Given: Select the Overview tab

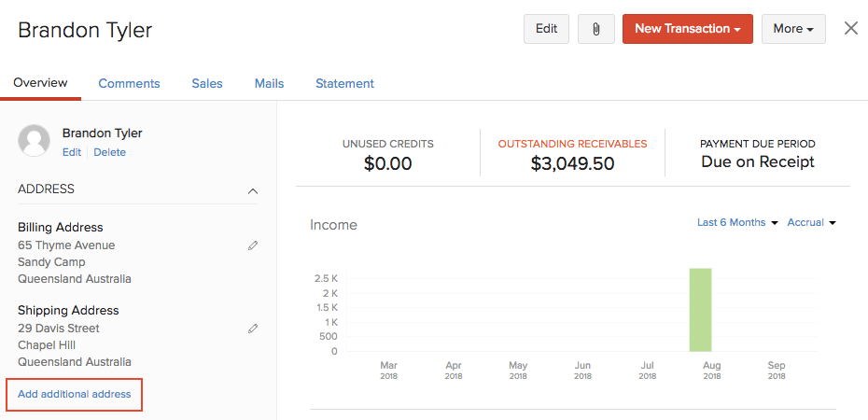Looking at the screenshot, I should (x=40, y=83).
